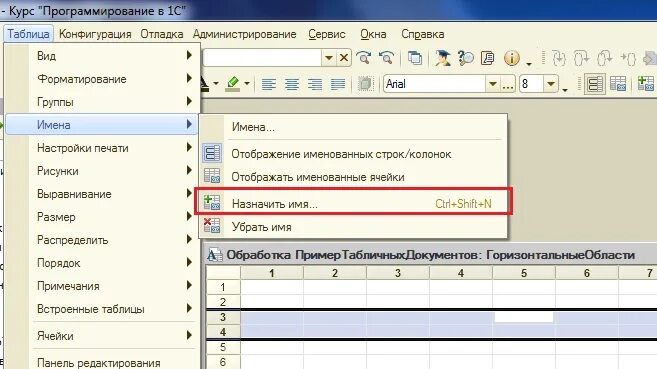Open the Arial font dropdown
The image size is (657, 369).
point(493,84)
